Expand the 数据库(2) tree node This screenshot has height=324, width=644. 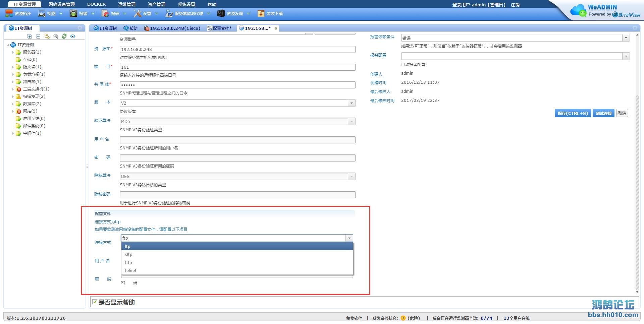pyautogui.click(x=13, y=104)
